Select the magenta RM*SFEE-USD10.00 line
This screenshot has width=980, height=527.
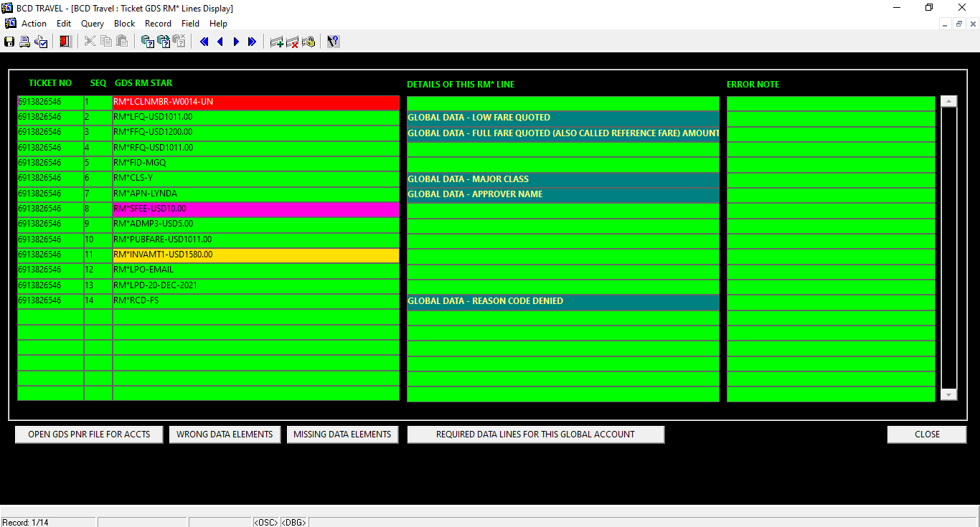[255, 209]
